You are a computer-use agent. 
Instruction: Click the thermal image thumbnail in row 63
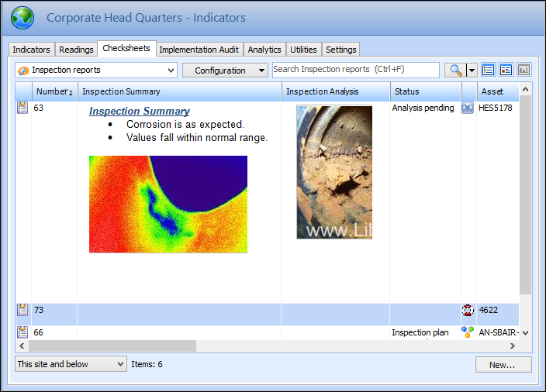168,204
